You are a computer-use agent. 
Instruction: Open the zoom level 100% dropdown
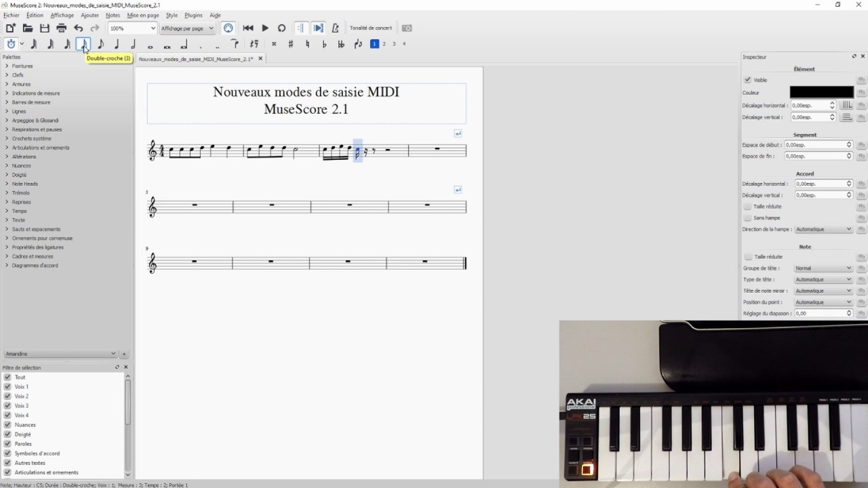132,28
